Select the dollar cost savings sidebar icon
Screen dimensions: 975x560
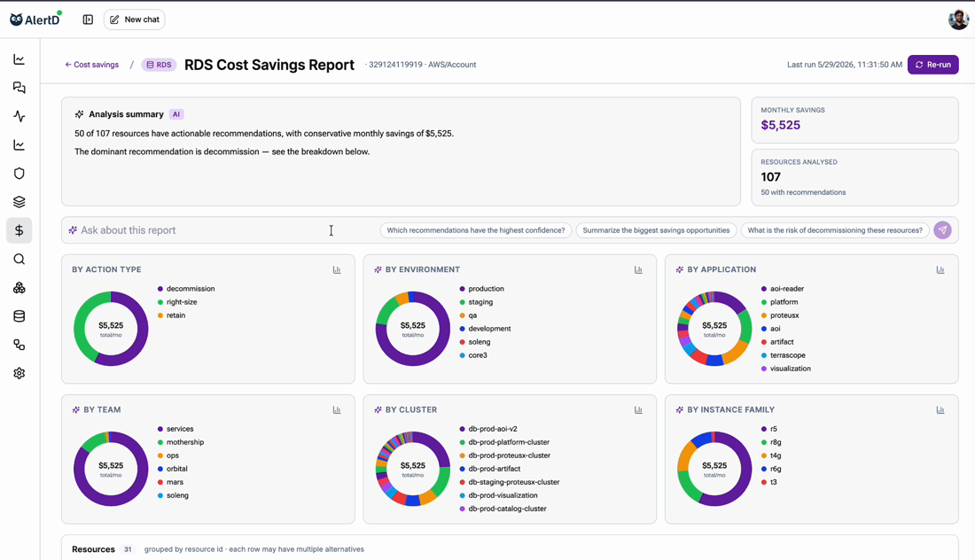tap(19, 230)
